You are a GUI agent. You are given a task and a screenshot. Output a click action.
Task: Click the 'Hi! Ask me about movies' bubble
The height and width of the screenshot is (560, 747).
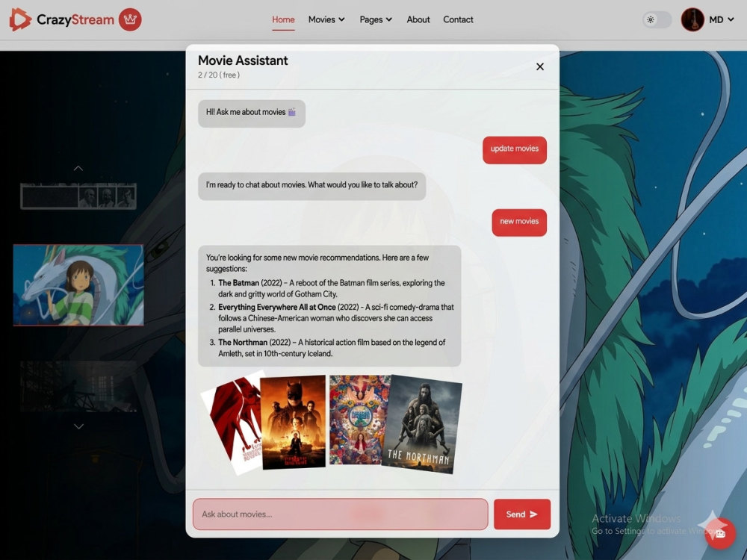tap(252, 113)
